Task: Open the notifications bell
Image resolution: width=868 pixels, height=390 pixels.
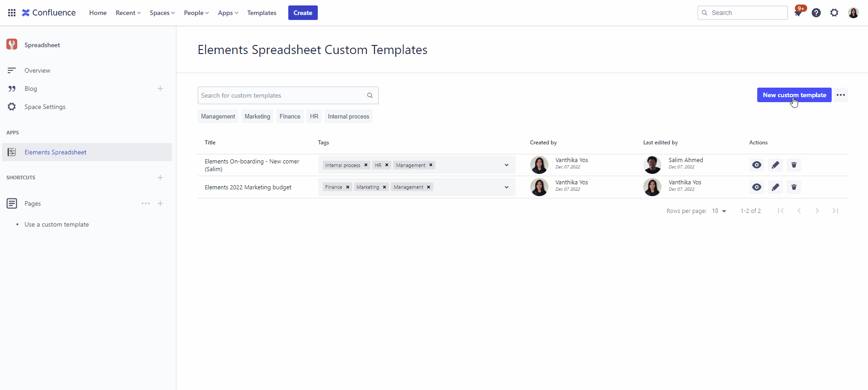Action: tap(798, 13)
